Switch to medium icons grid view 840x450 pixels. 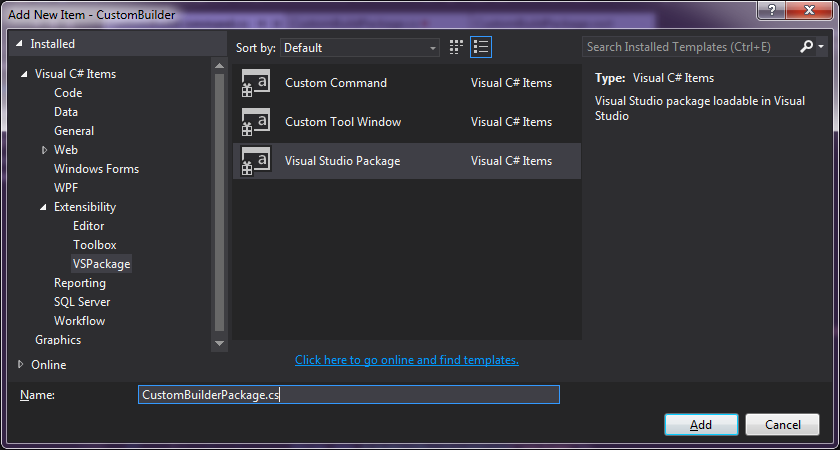456,47
